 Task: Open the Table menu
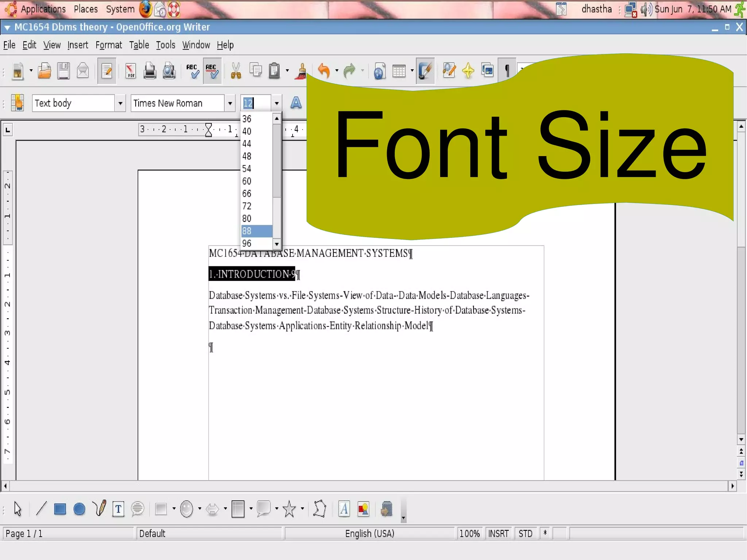pos(139,45)
